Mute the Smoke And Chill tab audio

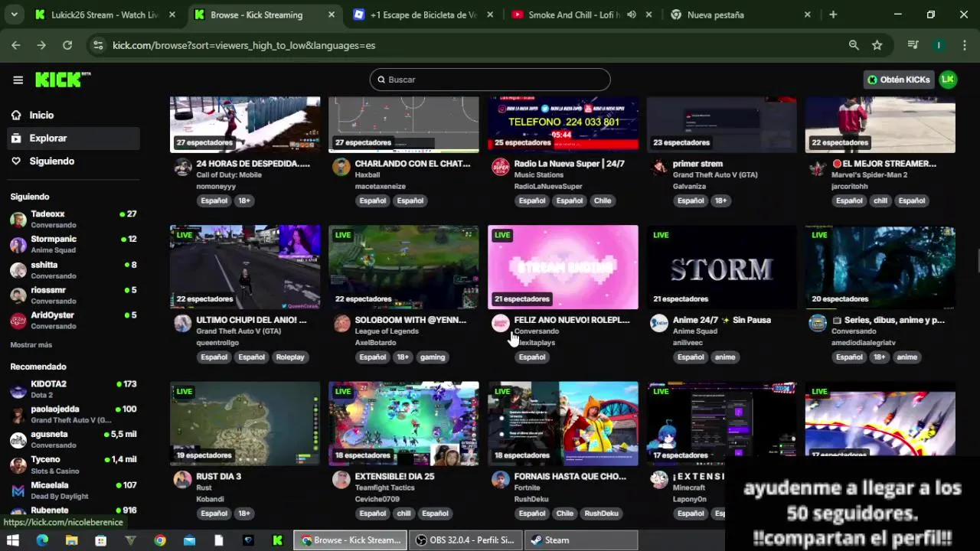tap(632, 15)
